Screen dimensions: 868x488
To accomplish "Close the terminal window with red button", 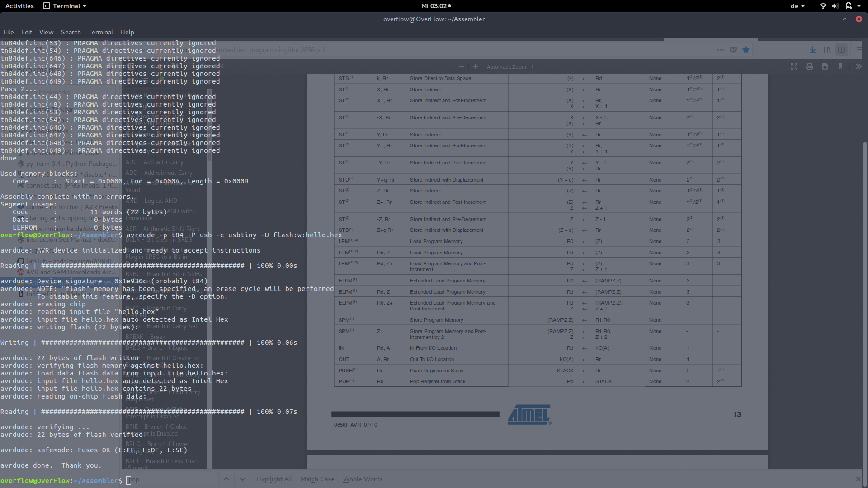I will [x=859, y=19].
